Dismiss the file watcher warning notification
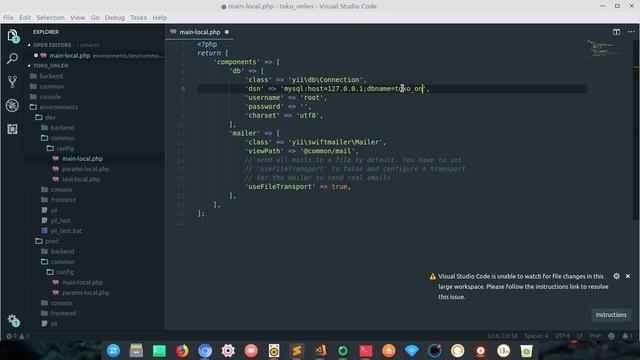 (628, 276)
